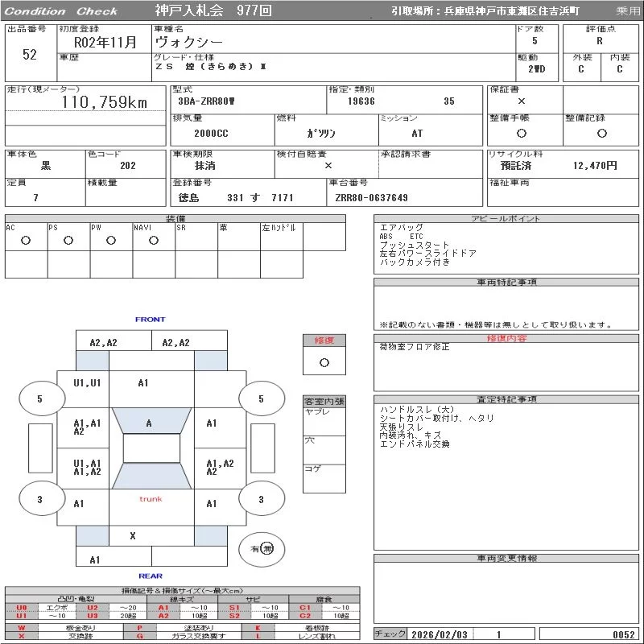Image resolution: width=644 pixels, height=644 pixels.
Task: Click the 110,759km mileage value
Action: [104, 102]
